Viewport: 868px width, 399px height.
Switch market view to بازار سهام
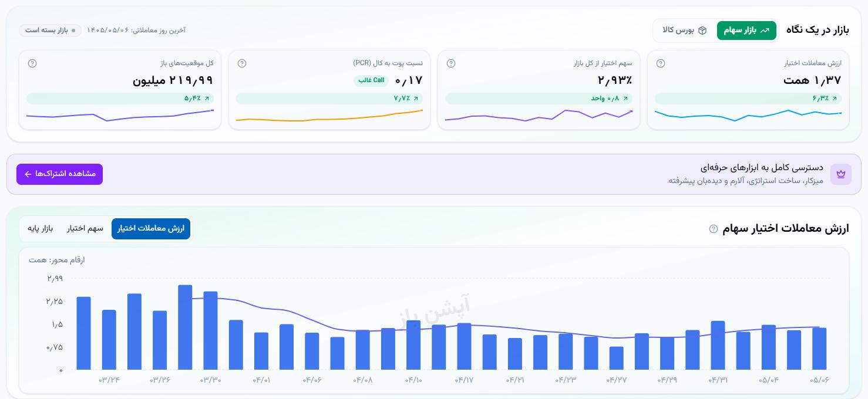pyautogui.click(x=746, y=31)
